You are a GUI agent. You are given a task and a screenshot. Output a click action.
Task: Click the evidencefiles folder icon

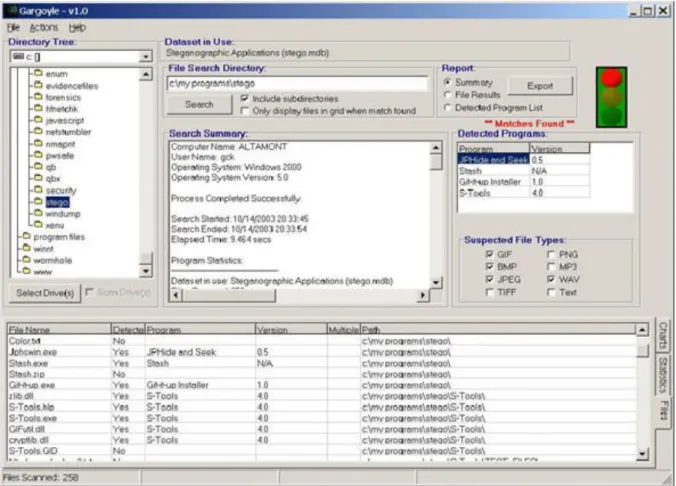(x=38, y=85)
